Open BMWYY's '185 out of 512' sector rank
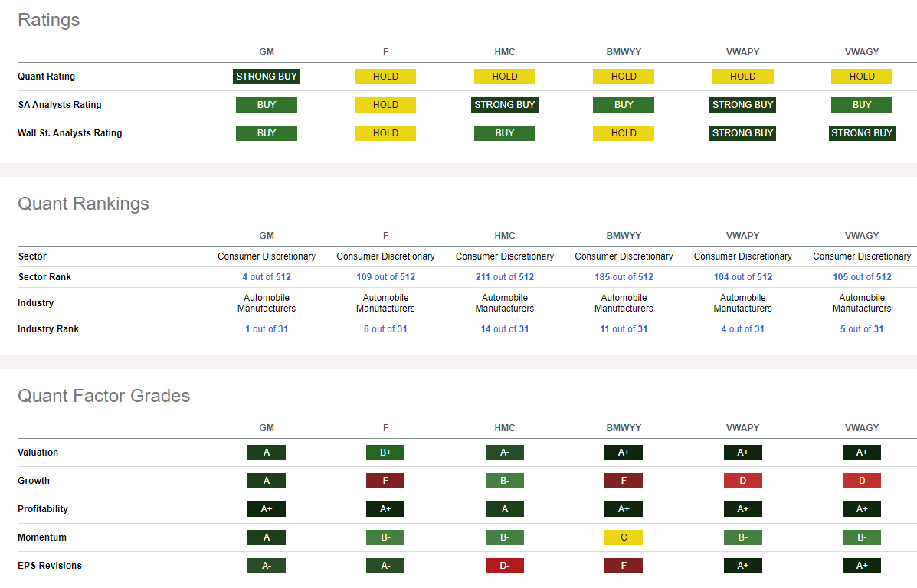Image resolution: width=917 pixels, height=588 pixels. click(x=624, y=277)
